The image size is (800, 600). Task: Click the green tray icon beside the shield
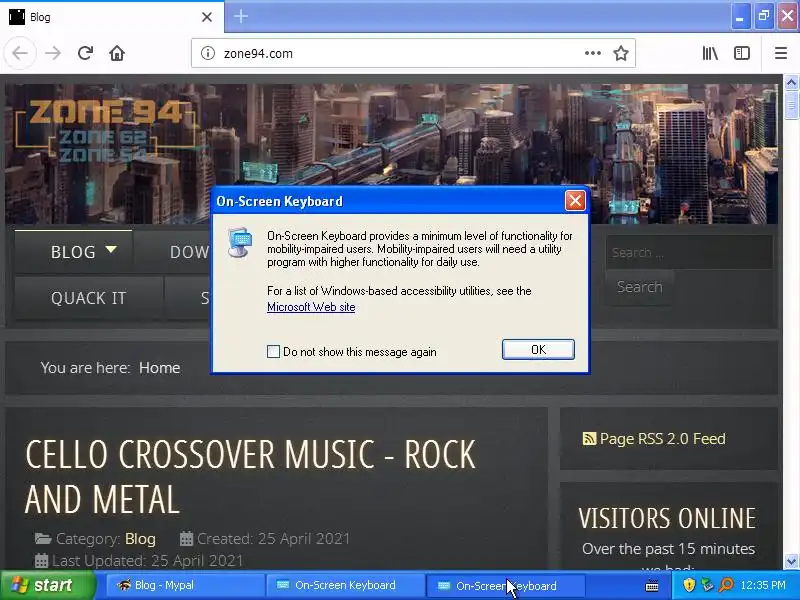[x=707, y=585]
